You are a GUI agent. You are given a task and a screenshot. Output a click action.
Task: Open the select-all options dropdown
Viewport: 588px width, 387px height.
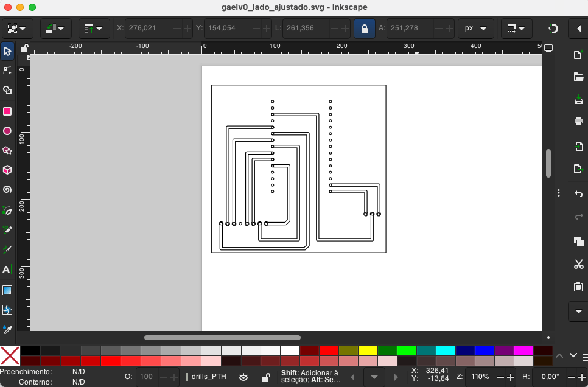click(18, 29)
